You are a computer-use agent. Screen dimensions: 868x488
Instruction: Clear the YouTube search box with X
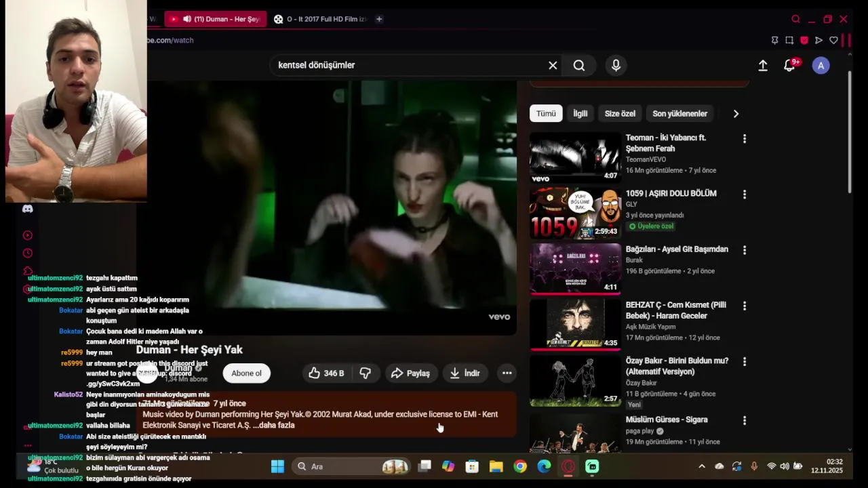[x=553, y=65]
